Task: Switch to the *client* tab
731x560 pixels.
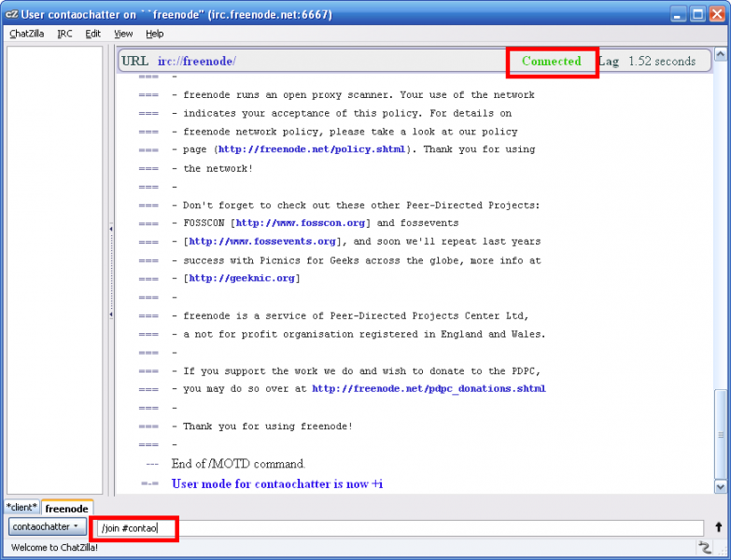Action: click(21, 509)
